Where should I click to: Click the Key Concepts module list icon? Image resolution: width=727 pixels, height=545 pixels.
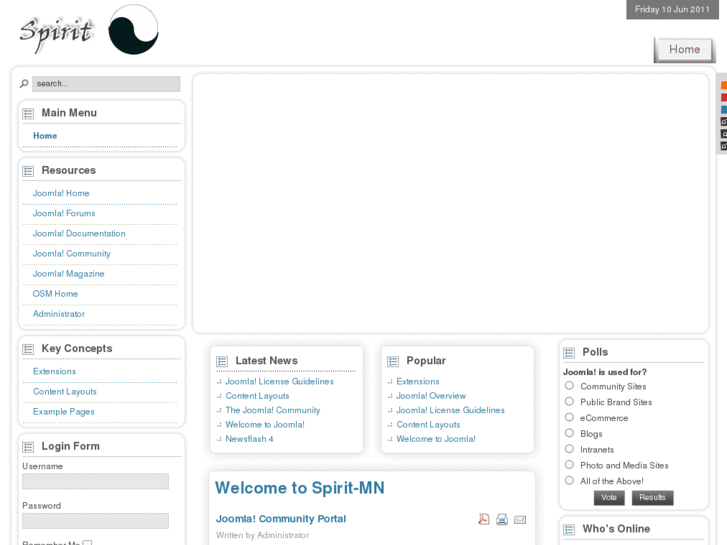[28, 349]
